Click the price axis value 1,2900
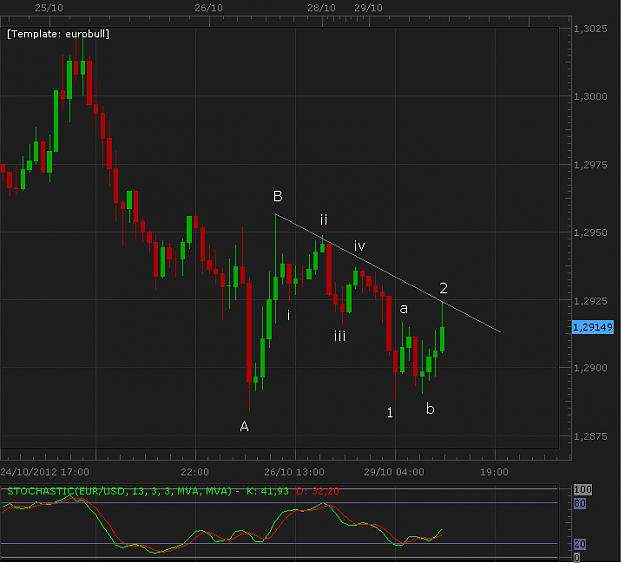Image resolution: width=625 pixels, height=563 pixels. coord(590,368)
